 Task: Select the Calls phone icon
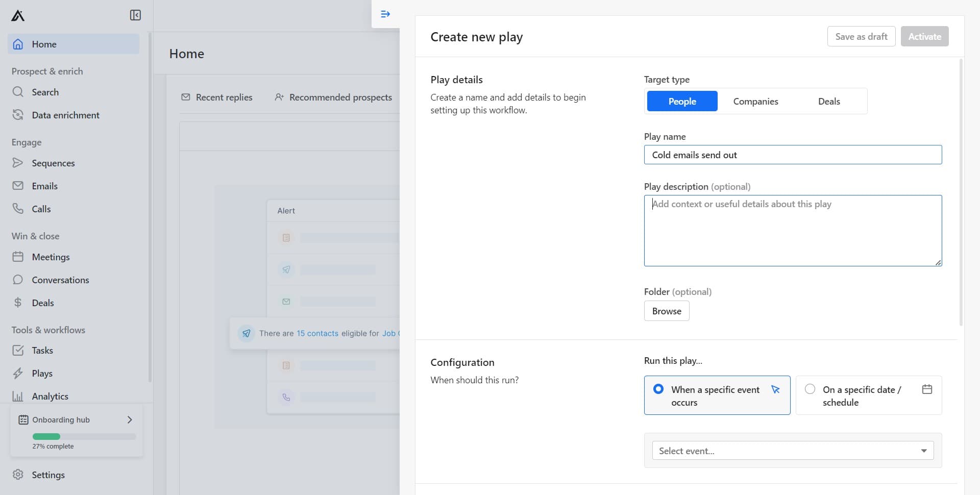(x=18, y=209)
